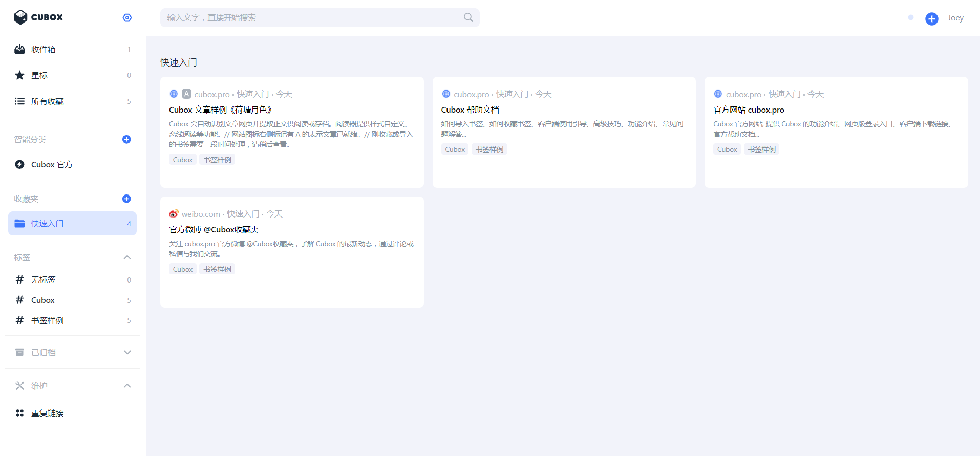Select the 星标 star icon

click(x=19, y=75)
